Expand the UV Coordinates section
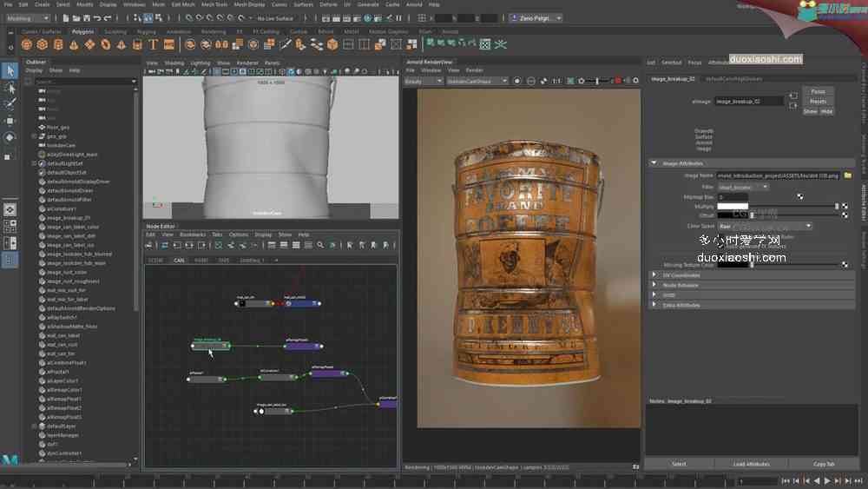The height and width of the screenshot is (489, 868). point(654,275)
